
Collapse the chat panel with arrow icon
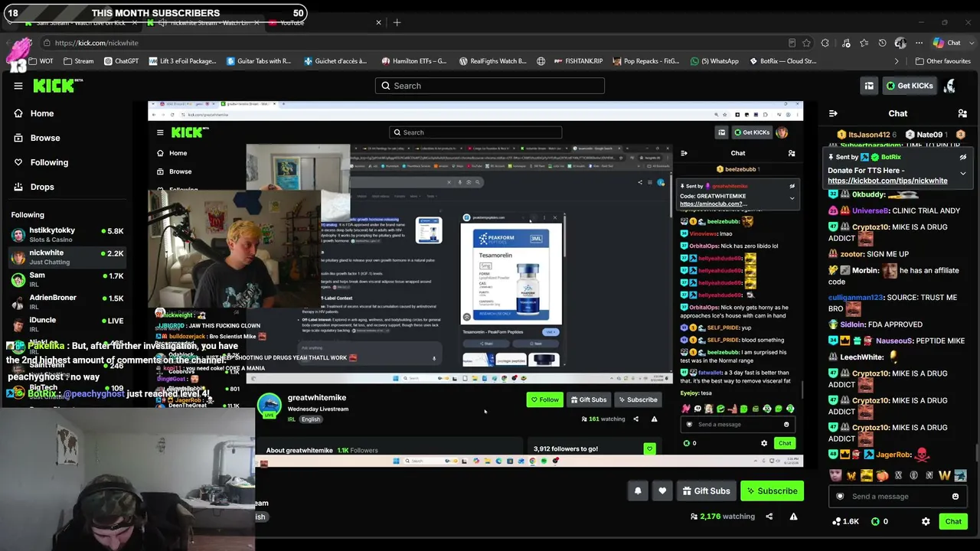[x=833, y=113]
